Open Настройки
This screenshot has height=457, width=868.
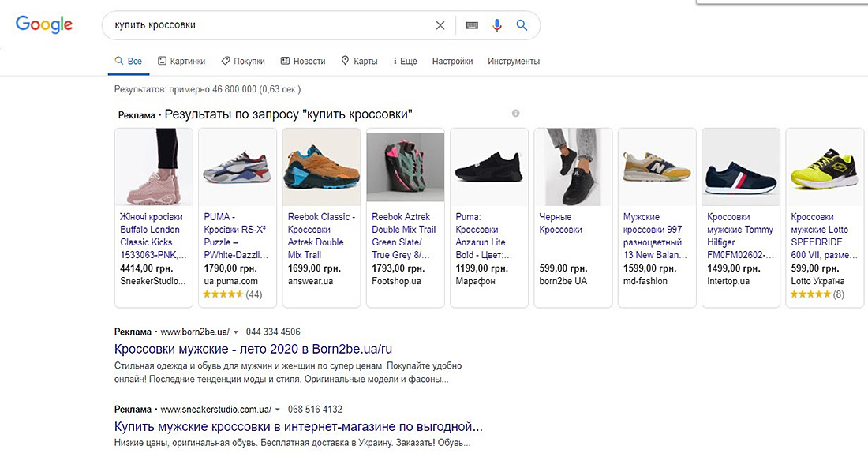coord(452,61)
